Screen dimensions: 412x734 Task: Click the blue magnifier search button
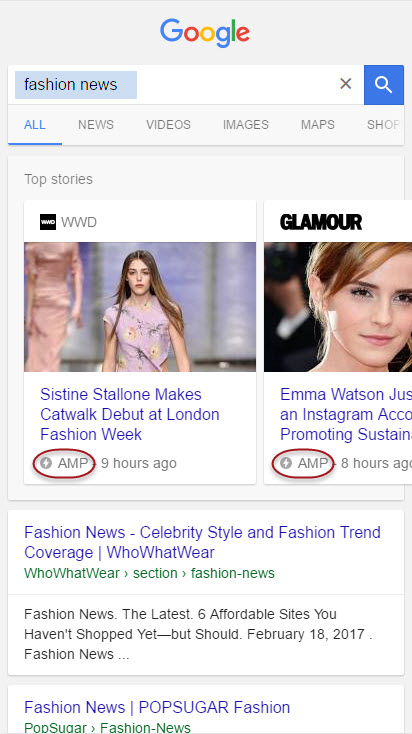384,85
